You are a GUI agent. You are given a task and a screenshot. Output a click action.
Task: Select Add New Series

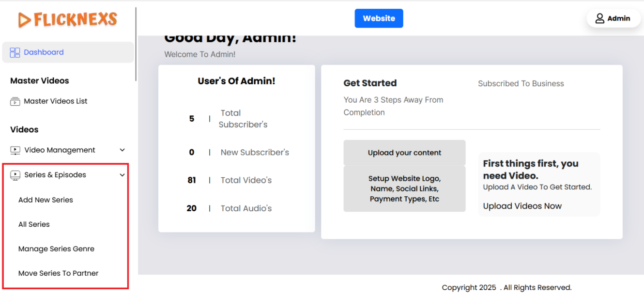coord(46,200)
